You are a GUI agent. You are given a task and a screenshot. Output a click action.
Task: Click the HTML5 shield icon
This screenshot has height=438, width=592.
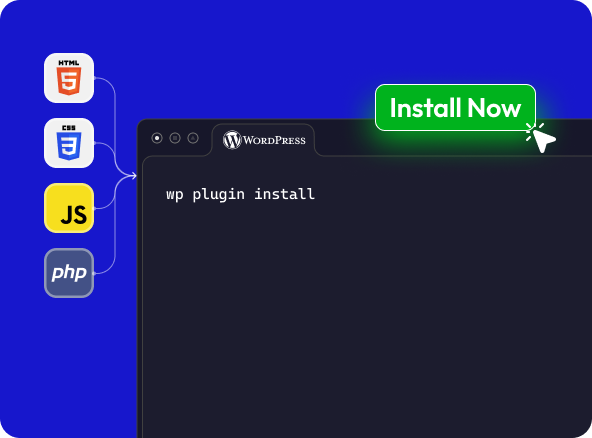point(69,78)
